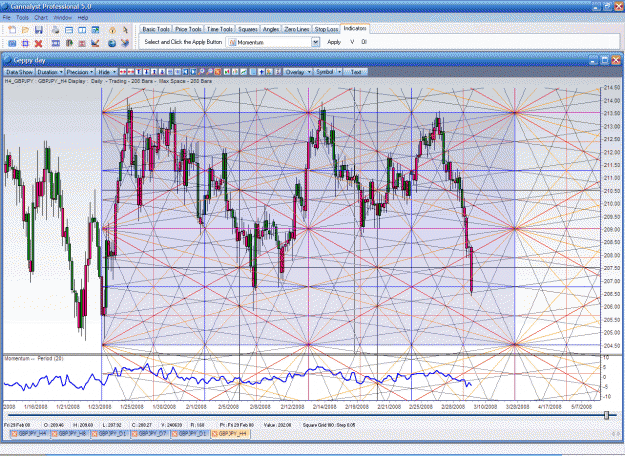Switch to the Price Tools tab
Image resolution: width=625 pixels, height=456 pixels.
click(188, 29)
